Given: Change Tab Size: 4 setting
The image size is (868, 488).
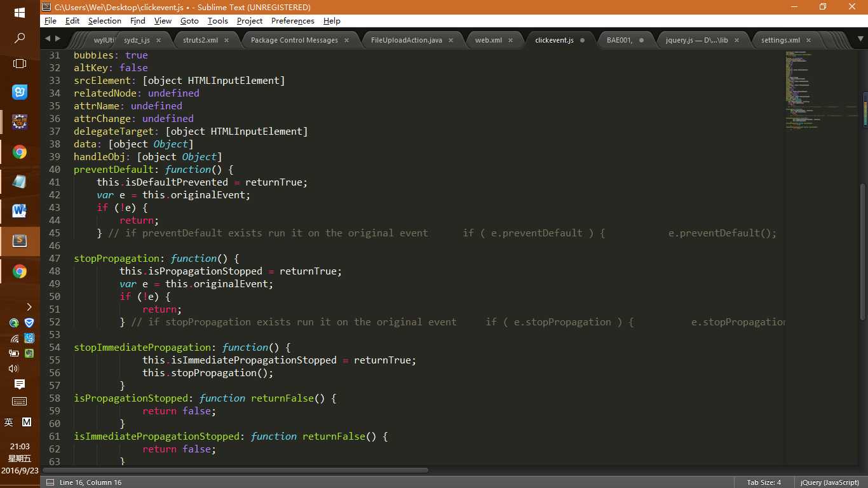Looking at the screenshot, I should tap(764, 482).
